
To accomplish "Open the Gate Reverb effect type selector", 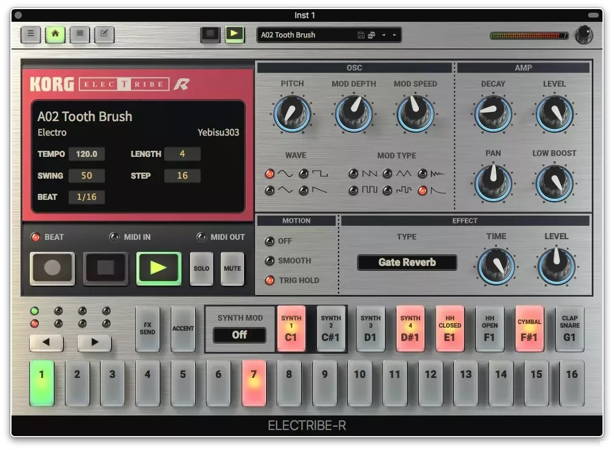I will (x=406, y=263).
